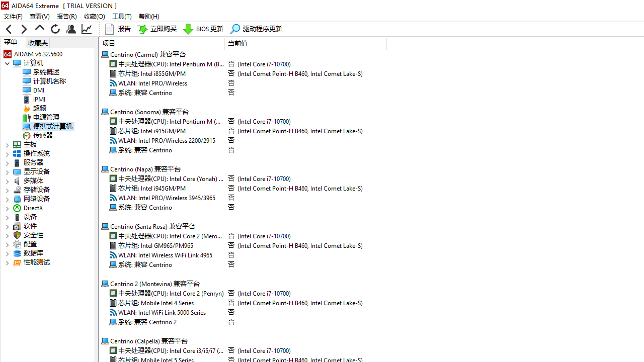Click the refresh icon in toolbar

click(x=55, y=29)
